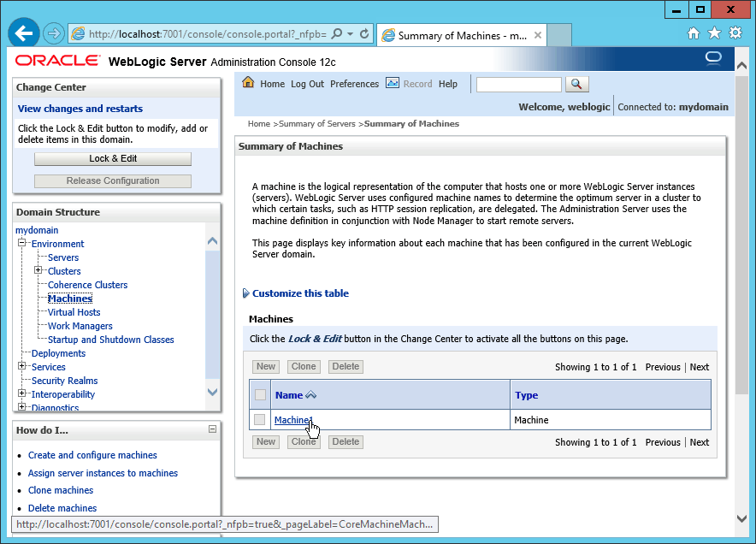Click the magnifier search button
This screenshot has width=756, height=544.
(x=577, y=84)
